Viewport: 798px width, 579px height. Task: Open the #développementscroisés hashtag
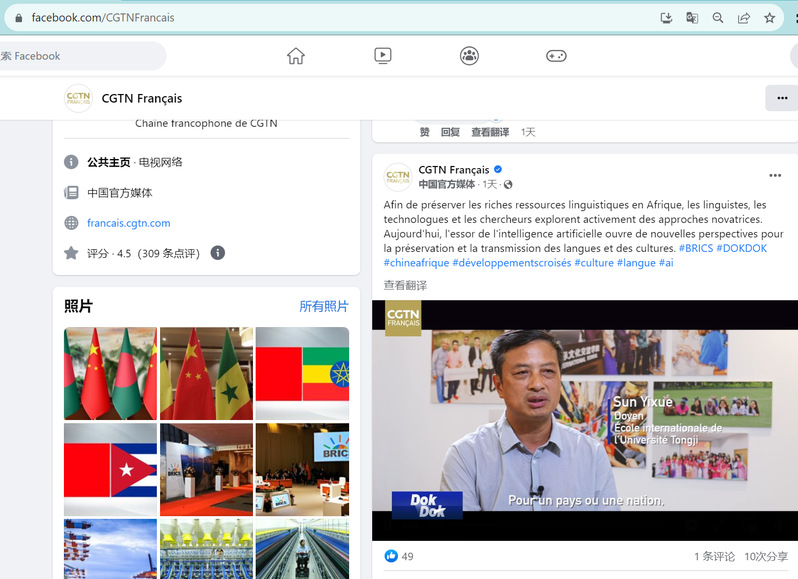click(x=511, y=263)
